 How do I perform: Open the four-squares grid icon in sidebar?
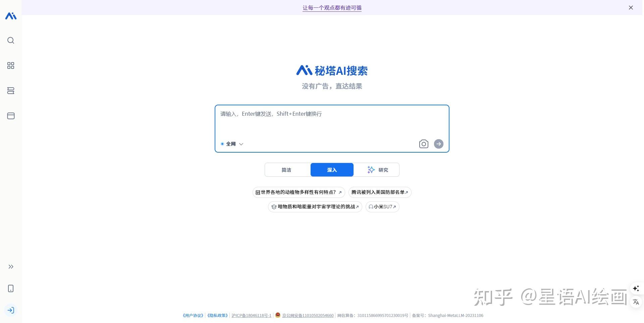coord(11,65)
